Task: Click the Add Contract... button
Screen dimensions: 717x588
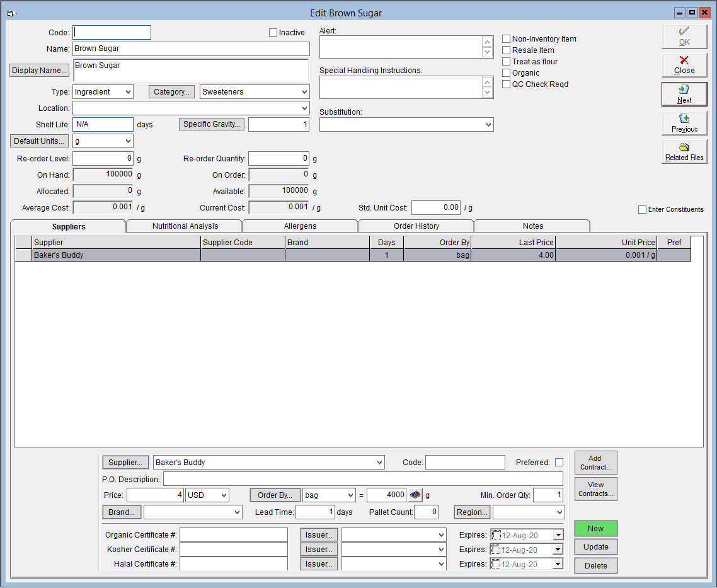Action: click(x=595, y=463)
